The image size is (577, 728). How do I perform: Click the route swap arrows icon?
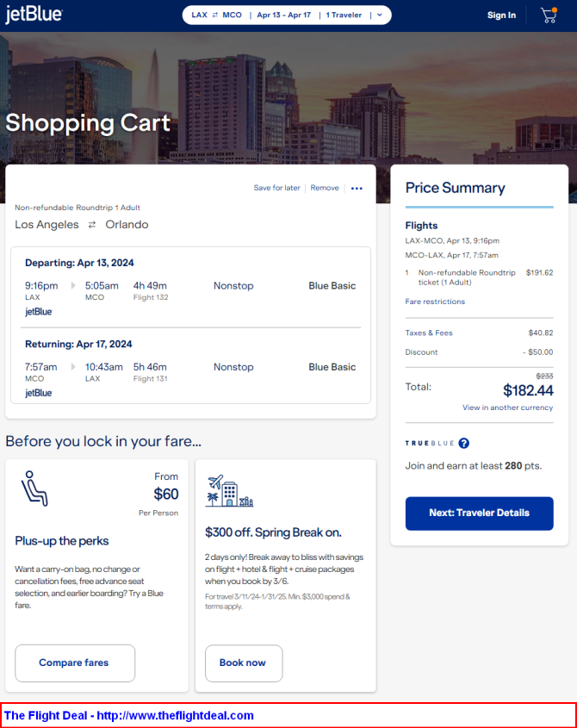pos(92,225)
